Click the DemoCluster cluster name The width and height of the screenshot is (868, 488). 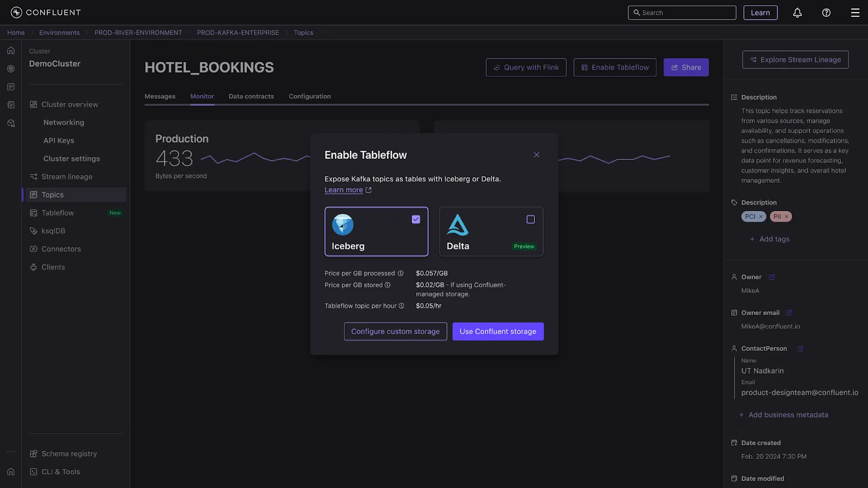pos(55,63)
